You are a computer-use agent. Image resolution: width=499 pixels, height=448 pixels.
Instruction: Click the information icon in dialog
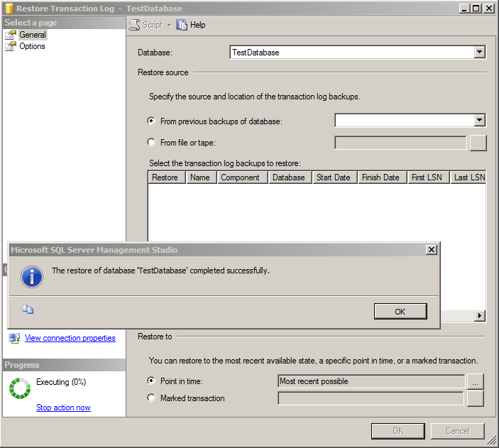[x=32, y=277]
